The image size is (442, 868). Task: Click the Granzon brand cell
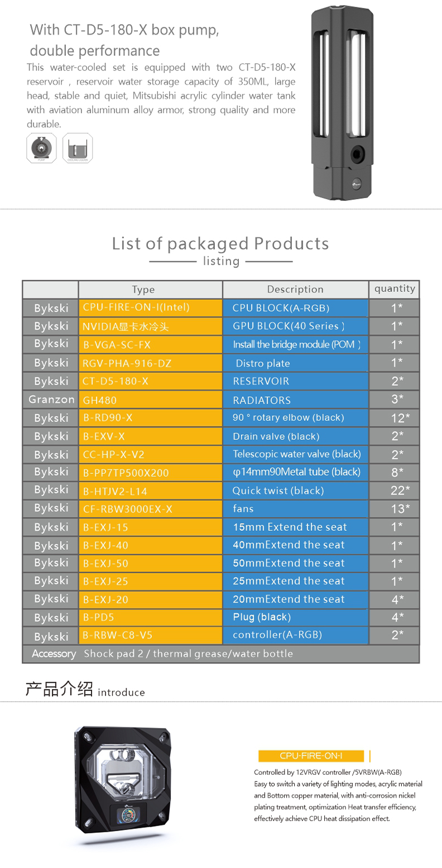(x=51, y=400)
